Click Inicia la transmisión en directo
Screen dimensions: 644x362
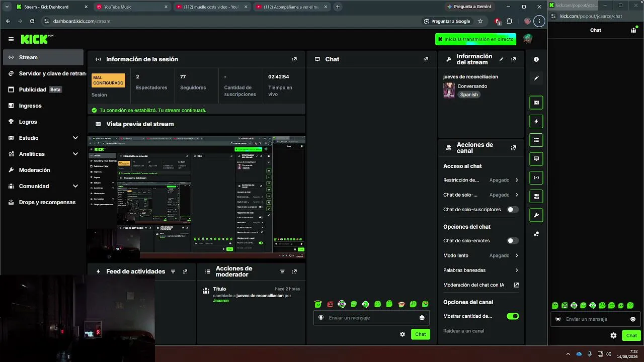475,39
